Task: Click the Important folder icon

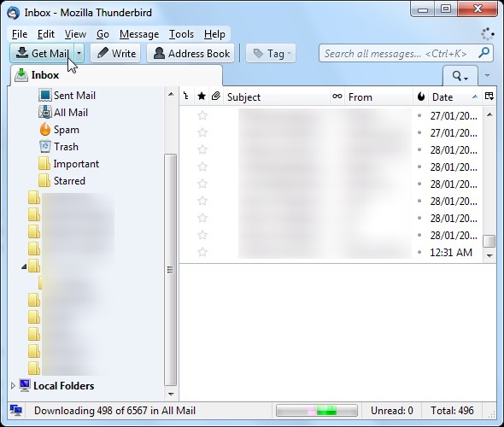Action: [44, 163]
